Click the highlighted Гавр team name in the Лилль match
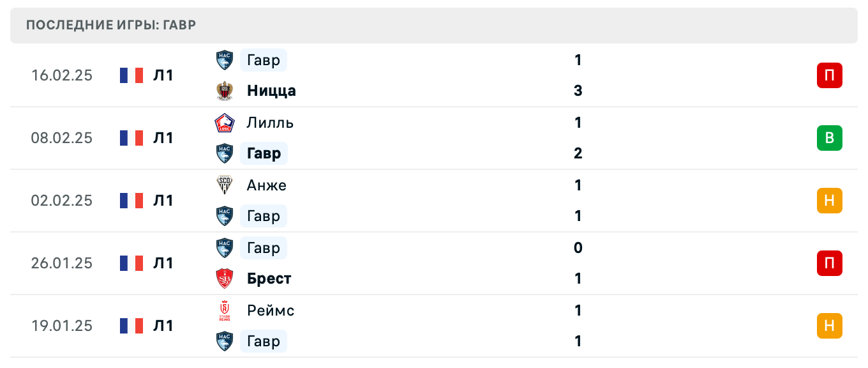This screenshot has height=368, width=868. click(x=264, y=153)
